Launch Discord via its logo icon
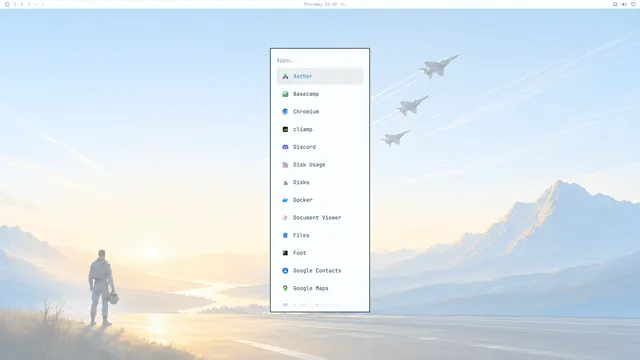640x360 pixels. click(x=285, y=147)
